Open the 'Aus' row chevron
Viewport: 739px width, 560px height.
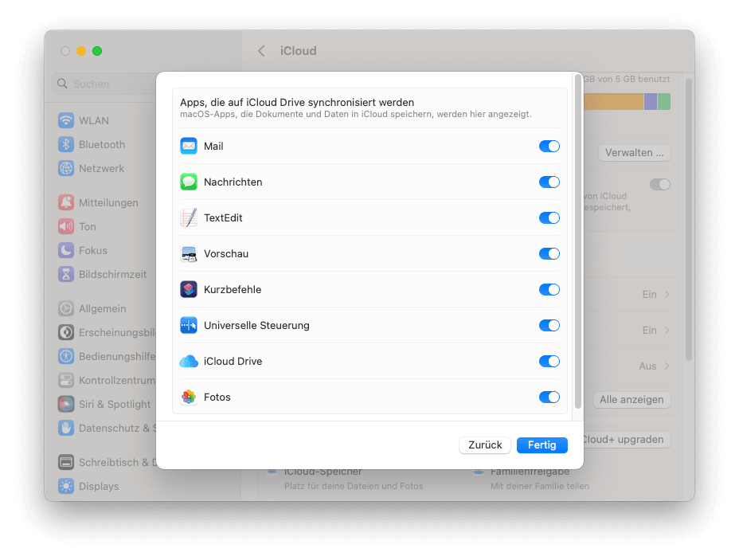pos(667,366)
